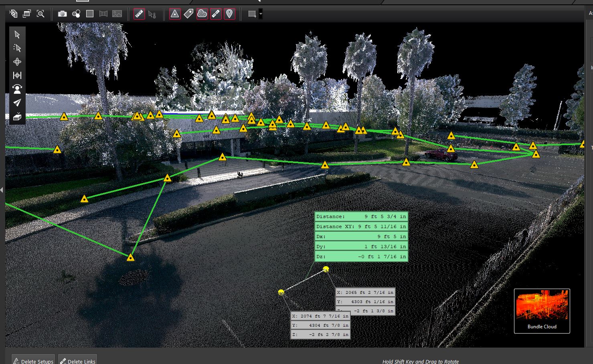This screenshot has height=364, width=593.
Task: Activate the multi-select arrow tool
Action: (17, 48)
